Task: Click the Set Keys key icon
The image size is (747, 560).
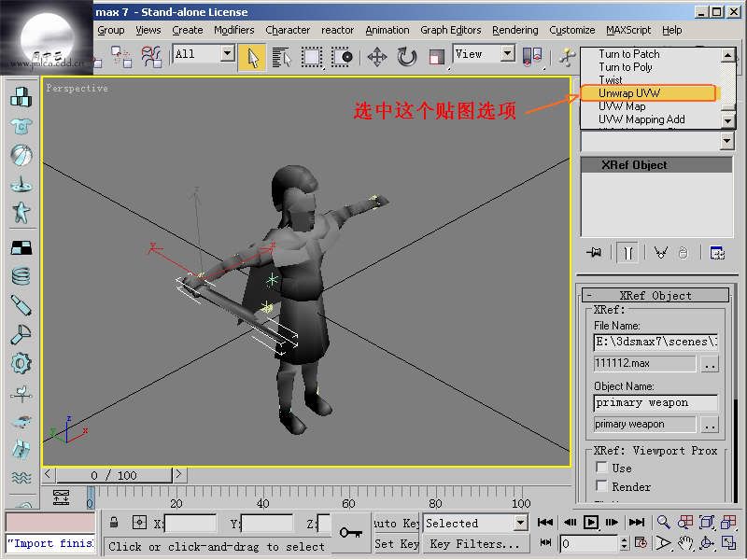Action: (x=351, y=532)
